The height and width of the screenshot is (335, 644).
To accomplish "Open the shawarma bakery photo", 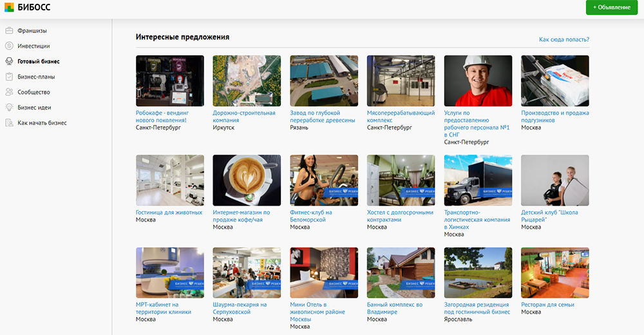I will click(247, 273).
